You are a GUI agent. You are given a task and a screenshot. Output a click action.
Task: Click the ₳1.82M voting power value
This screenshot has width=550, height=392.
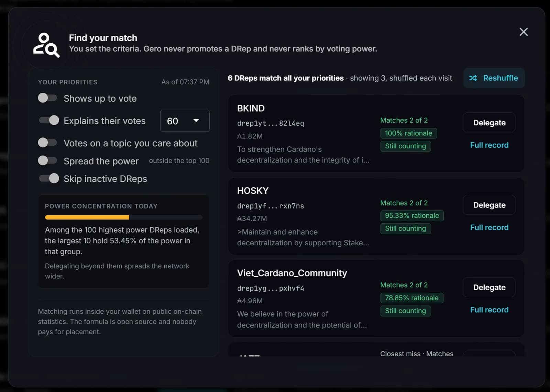(250, 136)
